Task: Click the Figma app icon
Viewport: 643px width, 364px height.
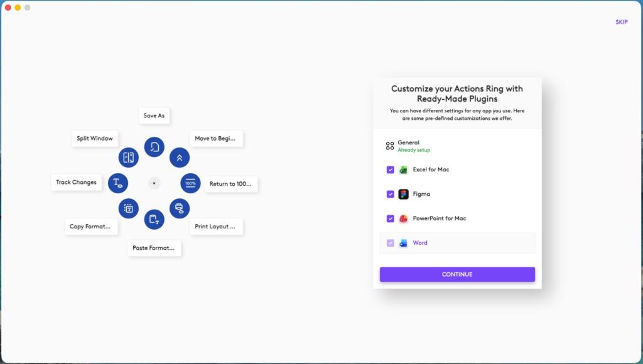Action: pos(403,194)
